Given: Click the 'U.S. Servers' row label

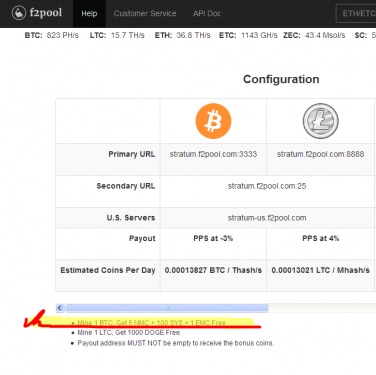Looking at the screenshot, I should click(131, 218).
